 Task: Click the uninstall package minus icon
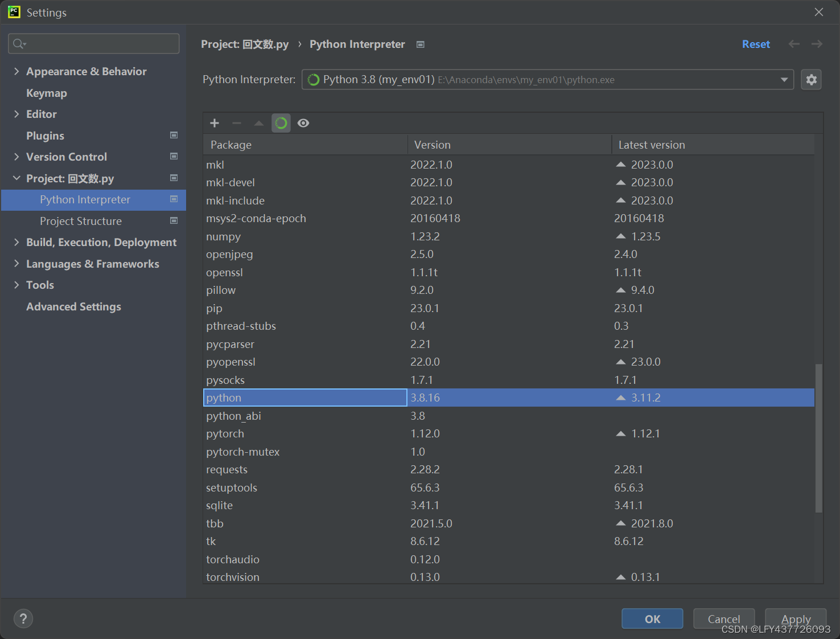(237, 123)
